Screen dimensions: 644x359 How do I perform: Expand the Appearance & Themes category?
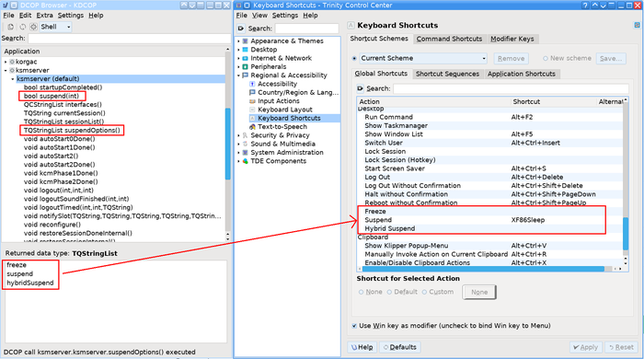pos(238,41)
